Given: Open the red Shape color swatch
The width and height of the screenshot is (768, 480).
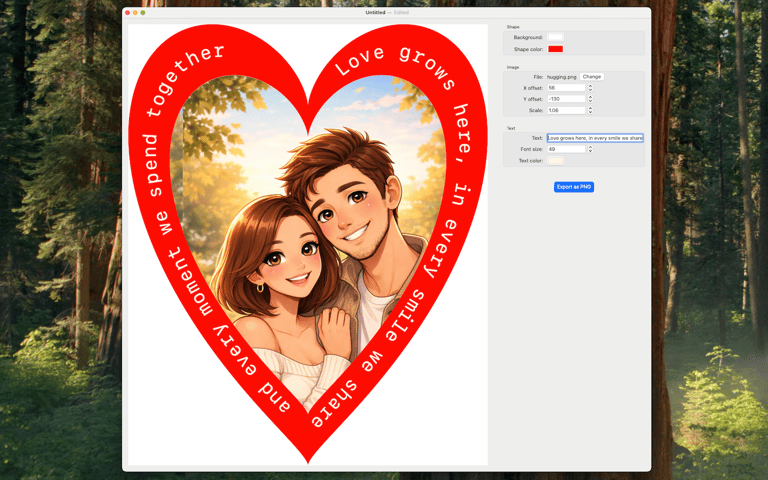Looking at the screenshot, I should pos(555,49).
